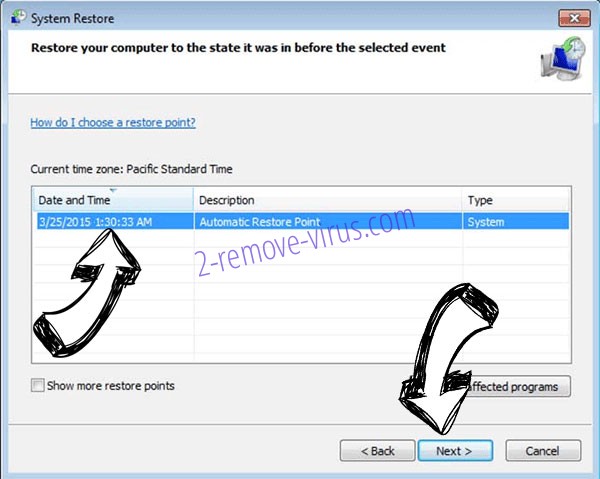Click the Show more restore points label
The height and width of the screenshot is (479, 600).
click(111, 386)
